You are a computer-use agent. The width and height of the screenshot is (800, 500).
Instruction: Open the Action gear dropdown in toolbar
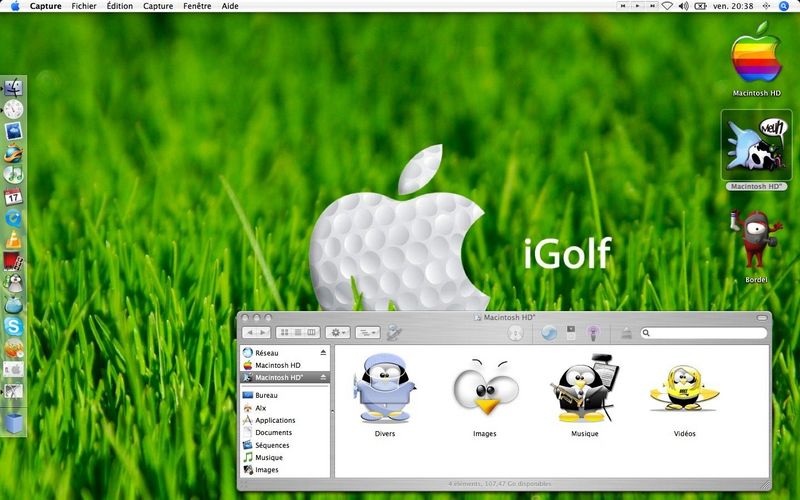click(337, 333)
